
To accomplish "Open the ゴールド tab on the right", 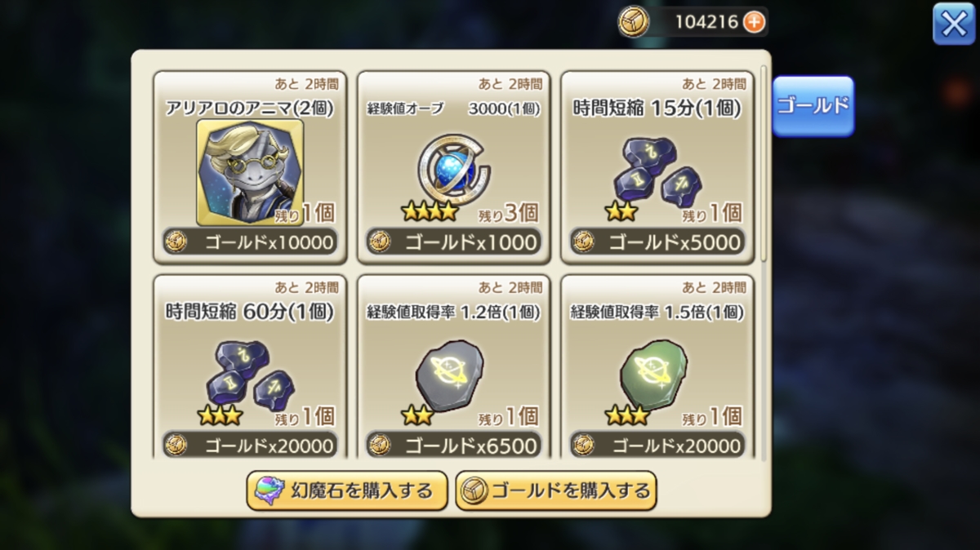I will [x=813, y=106].
